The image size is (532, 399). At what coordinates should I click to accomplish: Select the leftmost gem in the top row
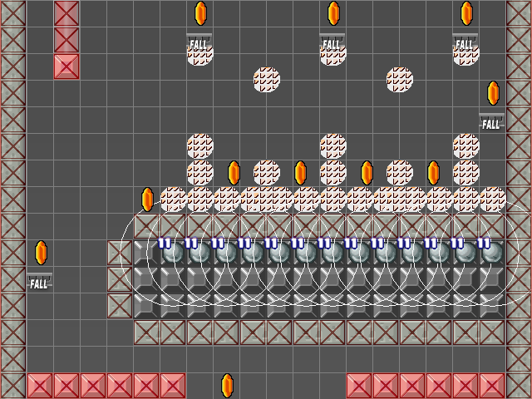(x=200, y=13)
